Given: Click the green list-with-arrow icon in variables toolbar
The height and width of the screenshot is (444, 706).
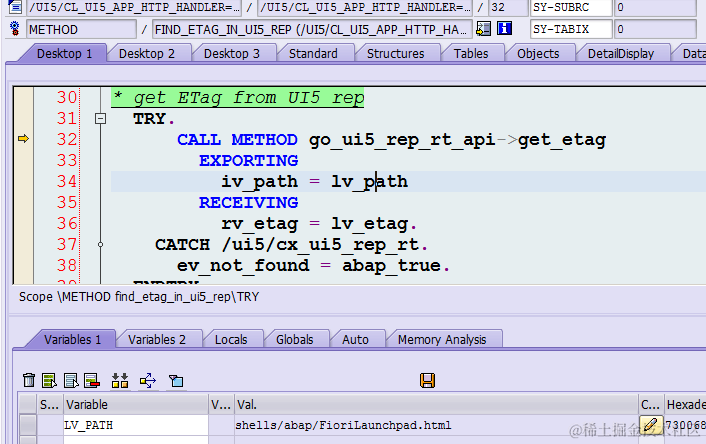Looking at the screenshot, I should click(x=49, y=381).
